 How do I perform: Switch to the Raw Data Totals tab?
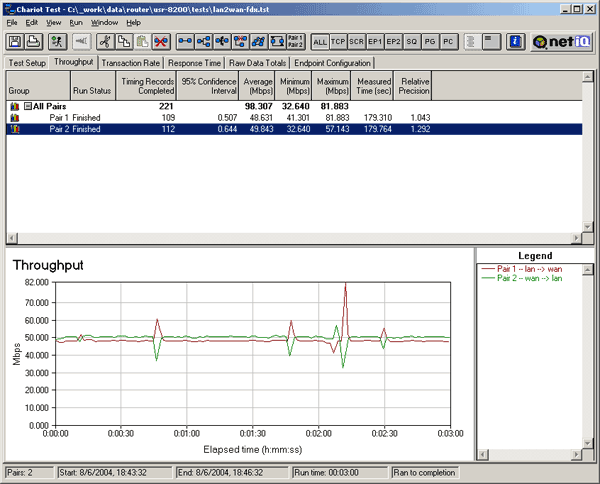[x=258, y=63]
